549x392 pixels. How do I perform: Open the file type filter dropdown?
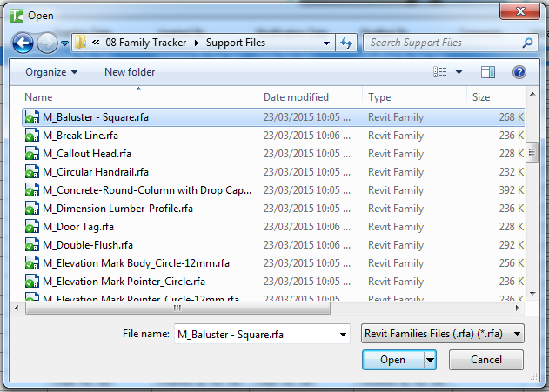coord(442,333)
